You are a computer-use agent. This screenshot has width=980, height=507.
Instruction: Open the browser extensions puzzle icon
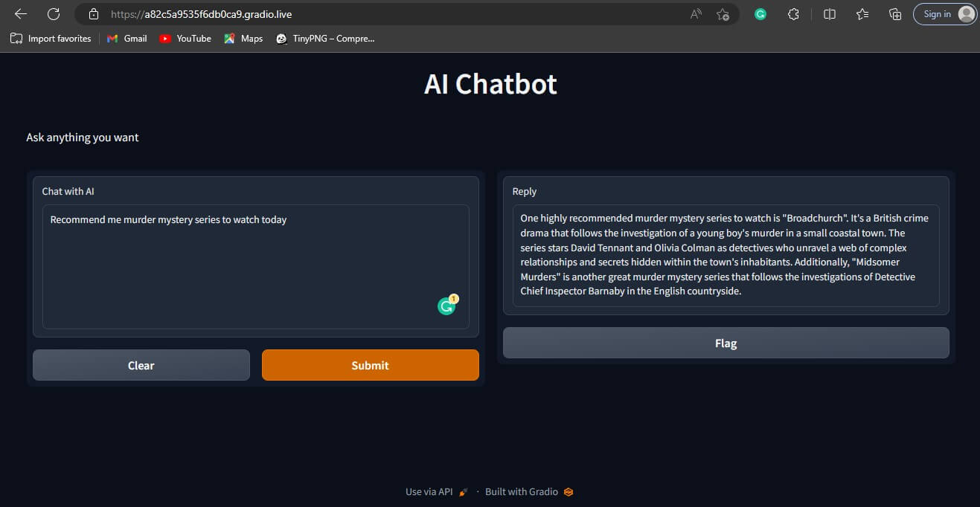tap(793, 14)
